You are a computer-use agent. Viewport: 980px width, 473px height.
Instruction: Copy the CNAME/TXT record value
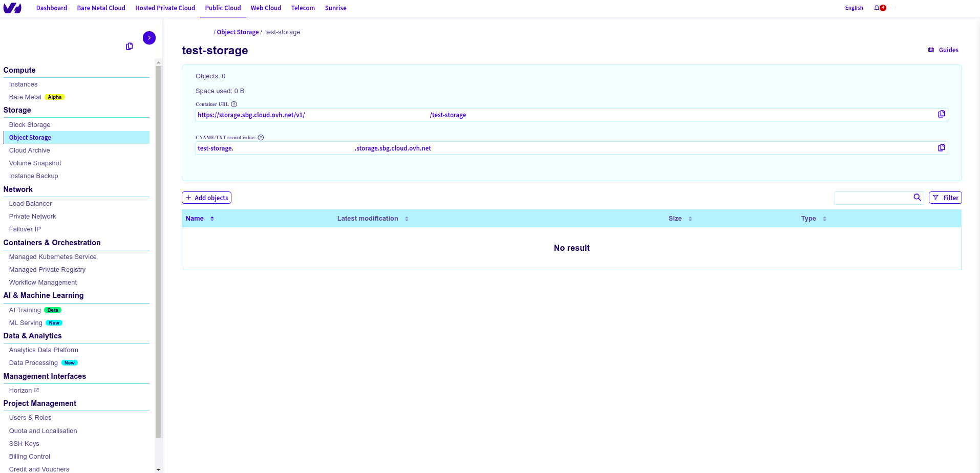pyautogui.click(x=941, y=148)
